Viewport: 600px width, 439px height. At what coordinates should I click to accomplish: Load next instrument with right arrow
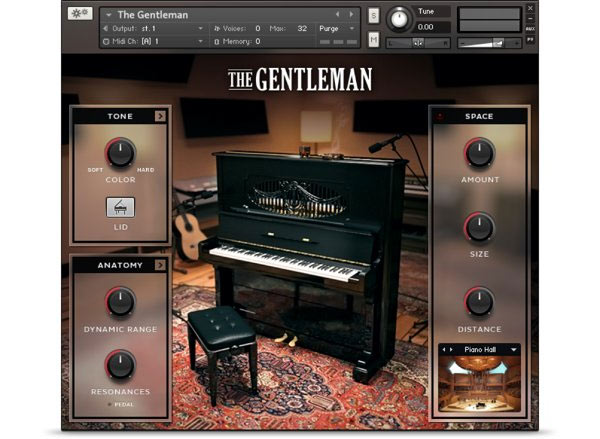[351, 15]
